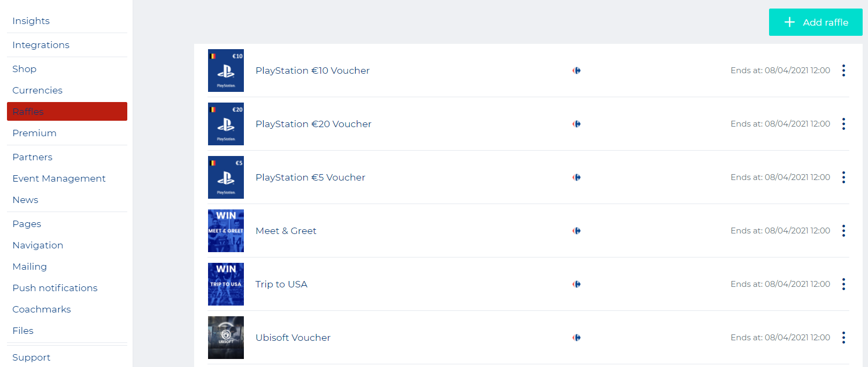Open the three-dot menu for PlayStation €20 Voucher
The image size is (868, 367).
(843, 124)
